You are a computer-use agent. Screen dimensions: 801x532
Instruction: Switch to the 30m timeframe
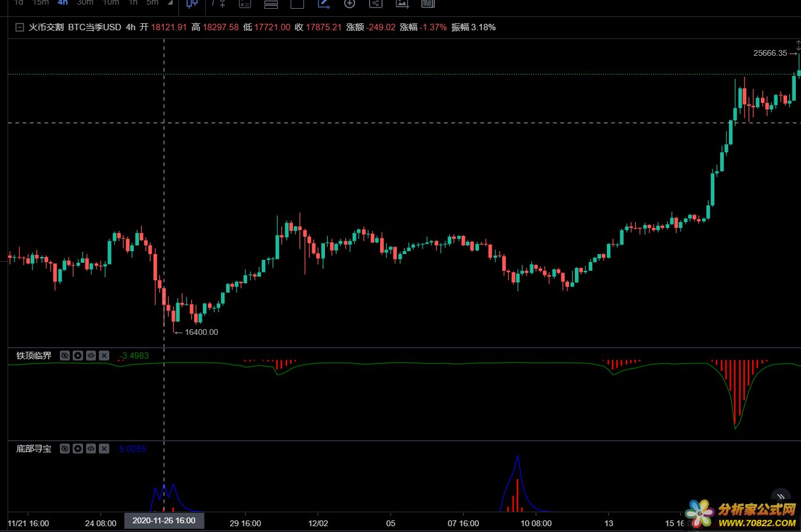[x=85, y=3]
